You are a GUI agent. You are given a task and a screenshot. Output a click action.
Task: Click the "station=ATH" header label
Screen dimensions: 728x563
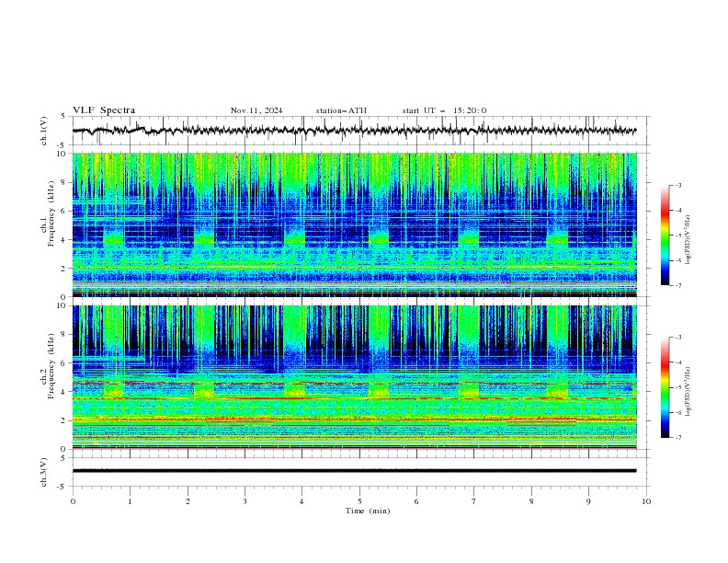pos(341,110)
